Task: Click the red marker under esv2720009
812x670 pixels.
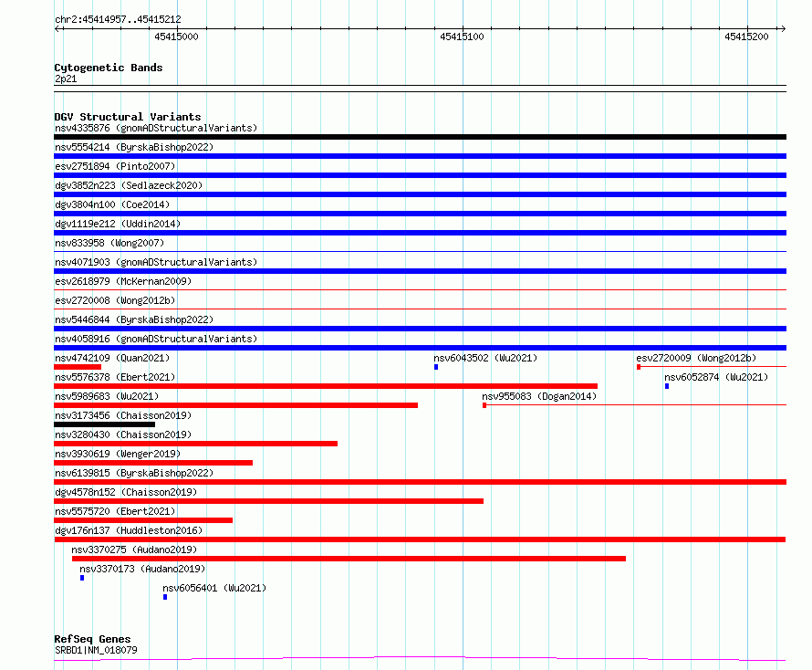Action: point(639,367)
